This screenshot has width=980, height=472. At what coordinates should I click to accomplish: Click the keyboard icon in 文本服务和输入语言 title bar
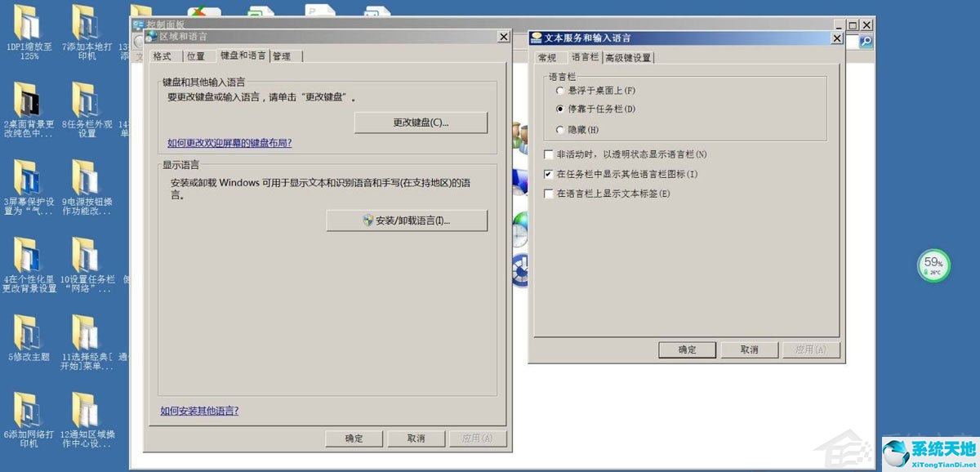click(x=537, y=38)
